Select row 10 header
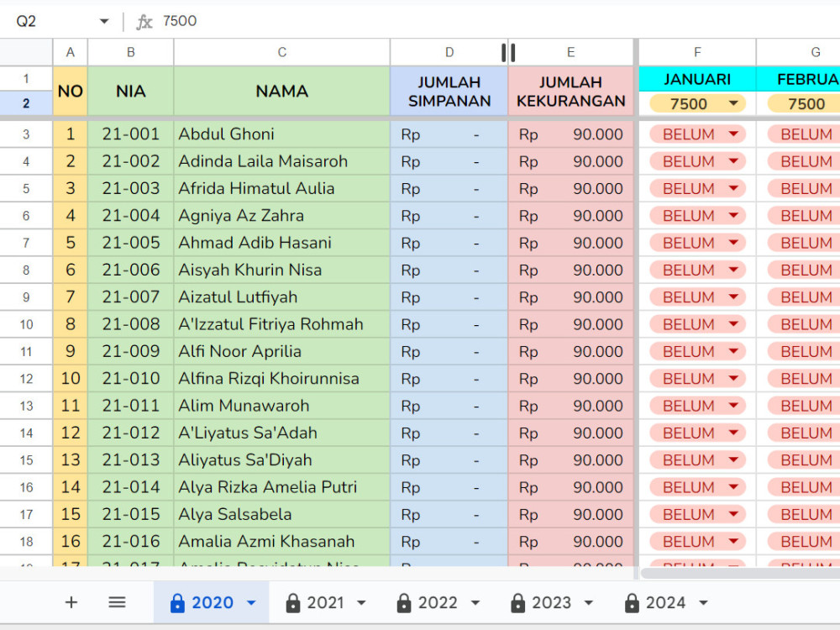The width and height of the screenshot is (840, 630). click(x=26, y=324)
